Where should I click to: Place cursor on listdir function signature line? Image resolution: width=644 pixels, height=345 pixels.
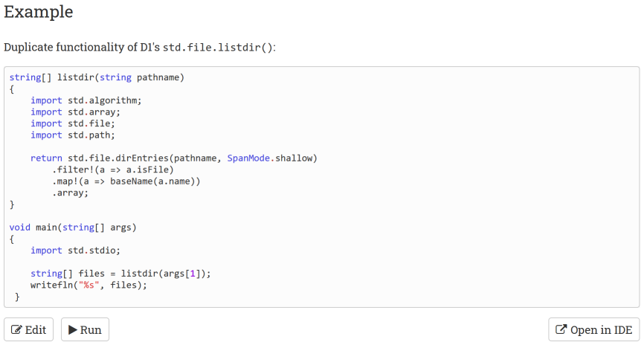pyautogui.click(x=97, y=77)
